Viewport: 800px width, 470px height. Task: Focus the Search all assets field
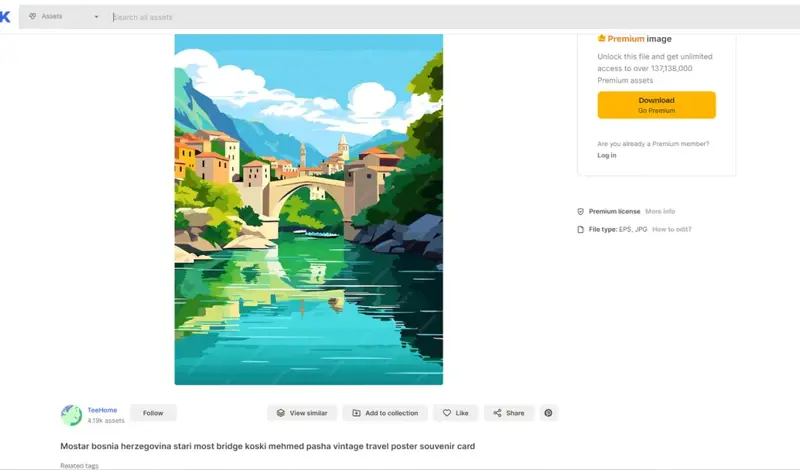[x=454, y=17]
